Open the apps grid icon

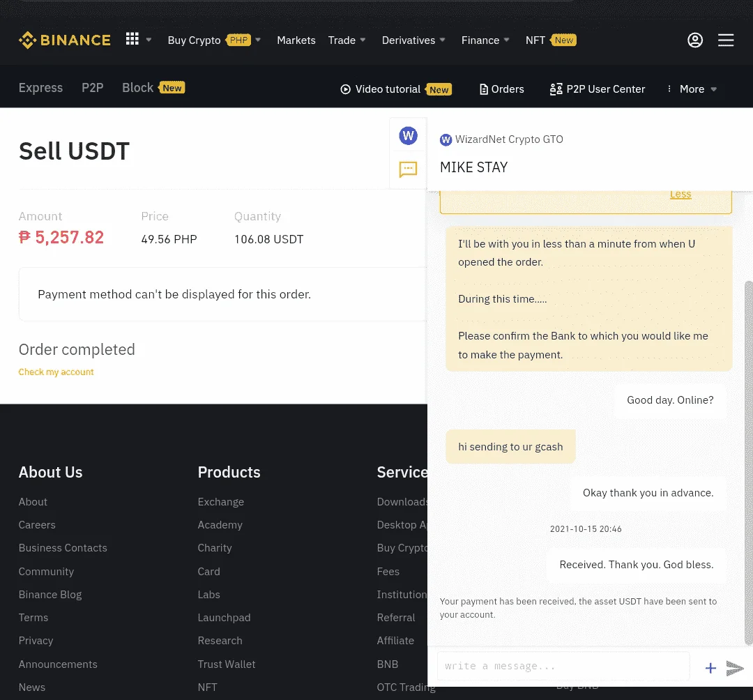pyautogui.click(x=132, y=39)
